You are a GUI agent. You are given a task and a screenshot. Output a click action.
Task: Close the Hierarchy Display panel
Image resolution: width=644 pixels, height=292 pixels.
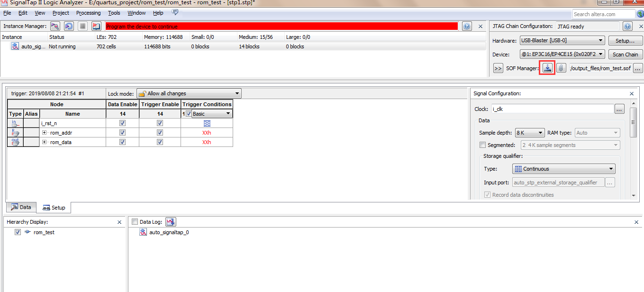point(119,222)
